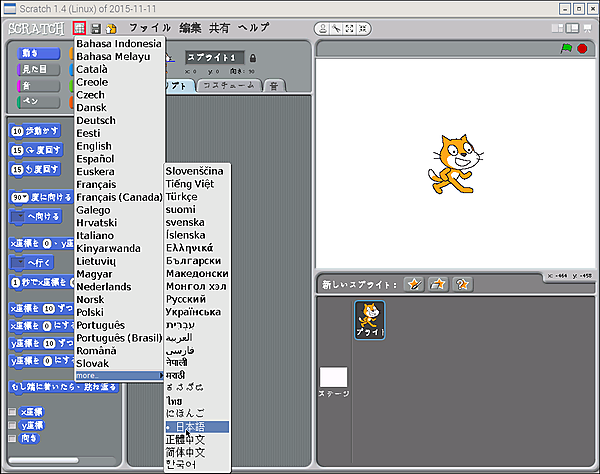Switch to the コスチューム tab
Screen dimensions: 600x474
[228, 86]
